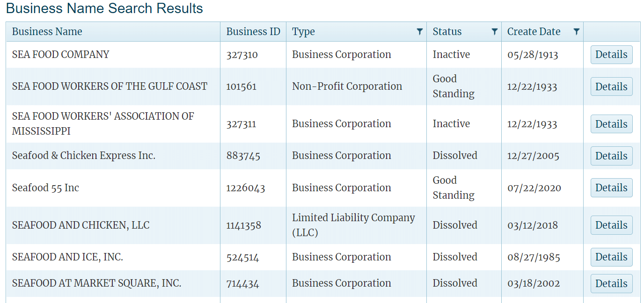Select the Seafood 55 Inc name cell
Image resolution: width=644 pixels, height=303 pixels.
[45, 188]
